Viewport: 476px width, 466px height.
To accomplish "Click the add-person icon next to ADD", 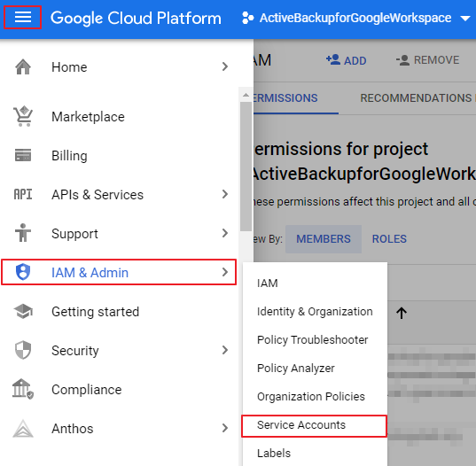I will [333, 59].
